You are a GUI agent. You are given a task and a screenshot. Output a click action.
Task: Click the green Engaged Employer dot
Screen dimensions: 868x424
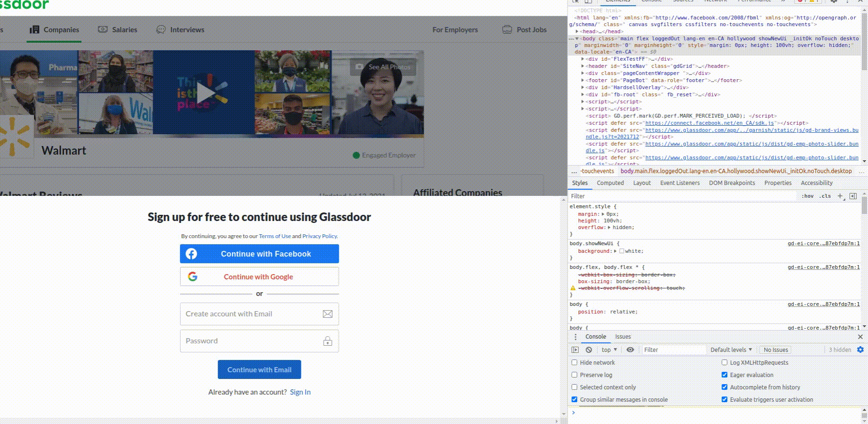356,155
